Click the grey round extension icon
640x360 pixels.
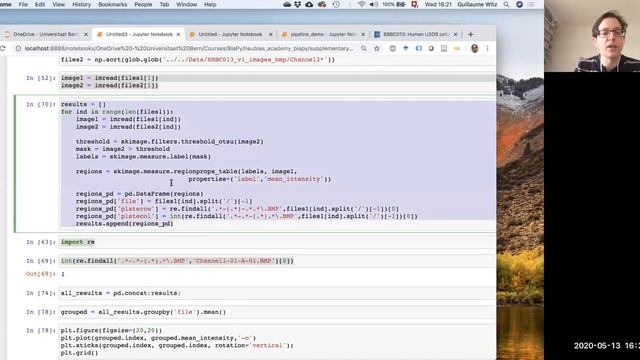point(392,49)
